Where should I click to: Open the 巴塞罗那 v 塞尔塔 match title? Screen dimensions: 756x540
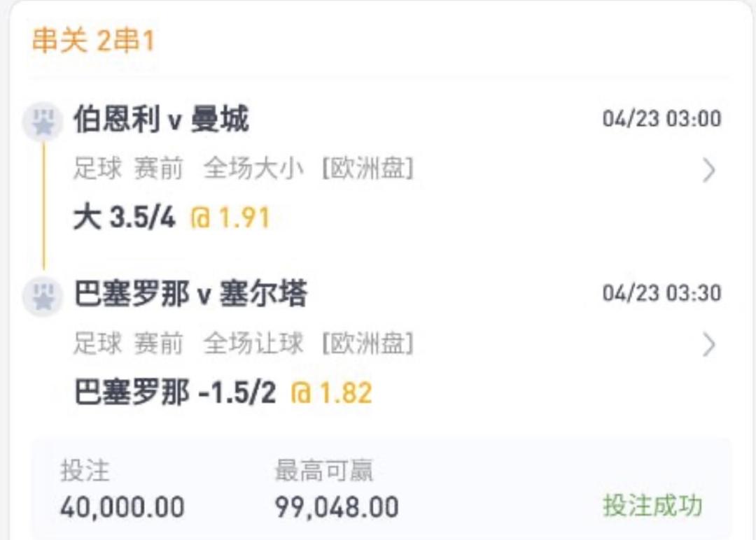pos(190,294)
